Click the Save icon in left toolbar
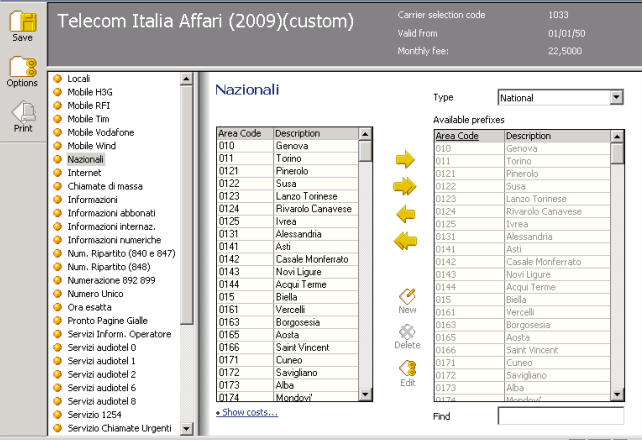 [22, 23]
